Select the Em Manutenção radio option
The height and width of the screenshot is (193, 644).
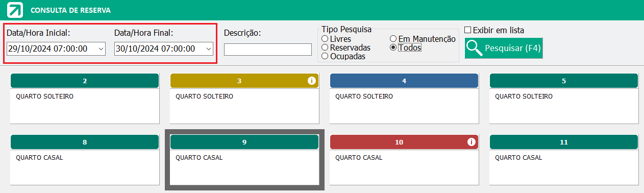pyautogui.click(x=393, y=39)
